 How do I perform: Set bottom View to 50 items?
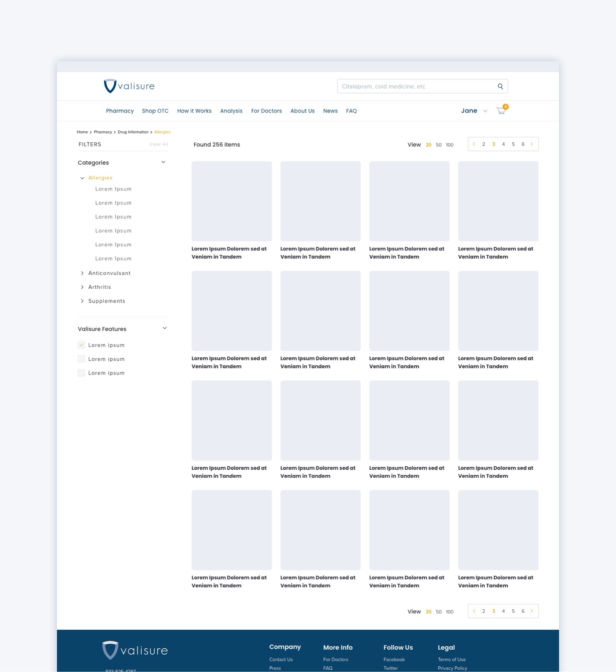coord(439,612)
